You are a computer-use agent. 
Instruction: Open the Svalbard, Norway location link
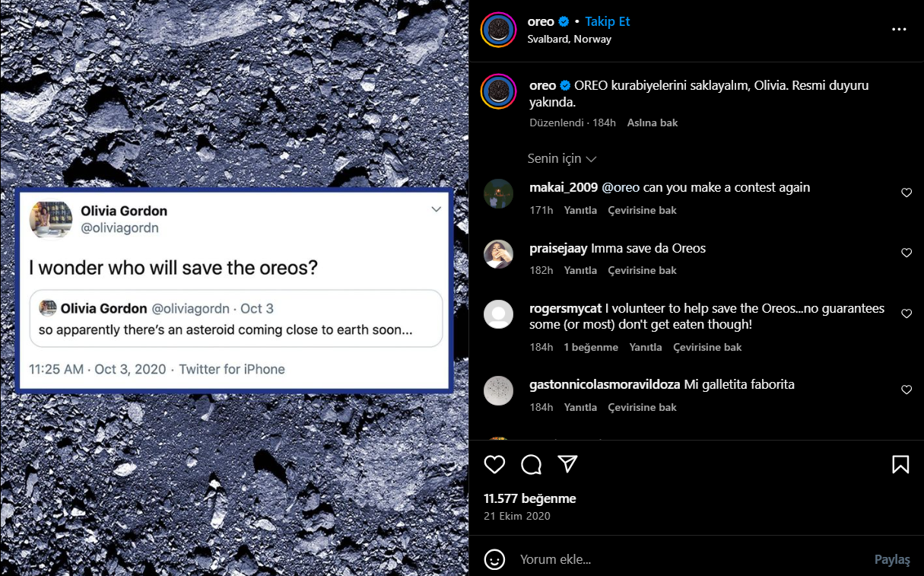pos(569,39)
